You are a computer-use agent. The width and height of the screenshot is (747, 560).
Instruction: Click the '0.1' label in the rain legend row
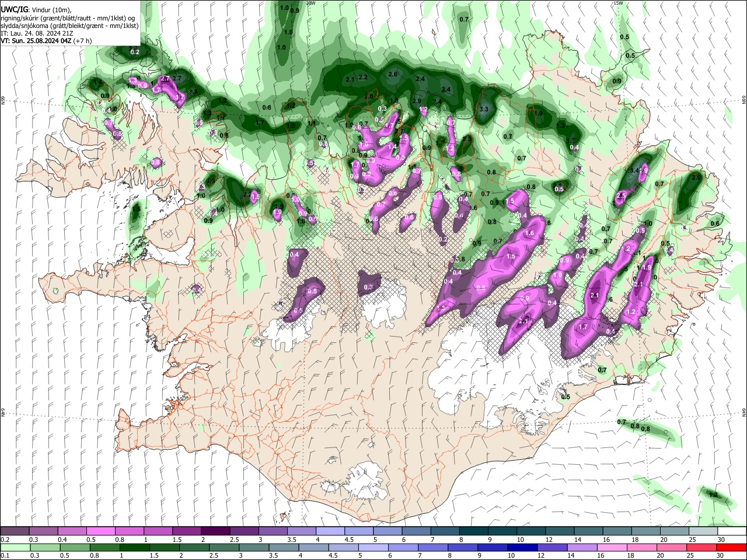[5, 555]
